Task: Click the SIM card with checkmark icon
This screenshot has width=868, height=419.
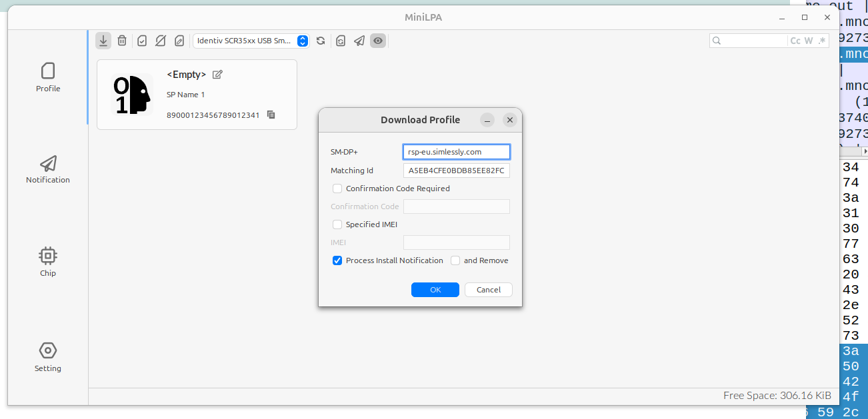Action: click(x=142, y=41)
